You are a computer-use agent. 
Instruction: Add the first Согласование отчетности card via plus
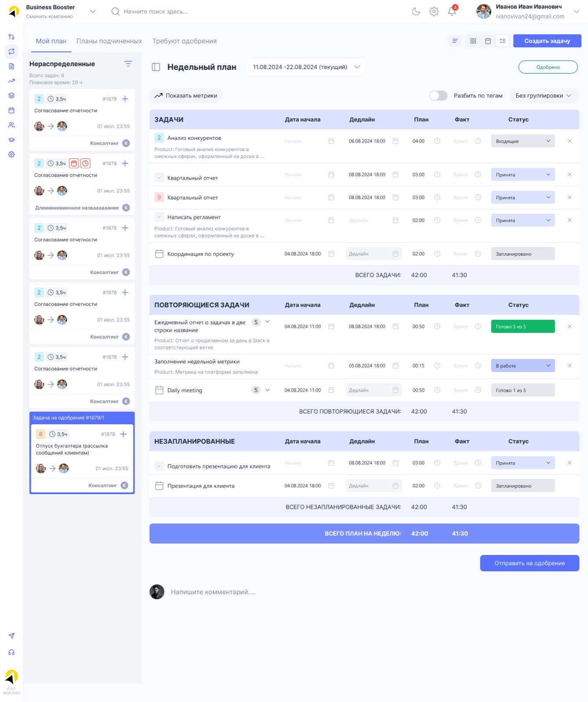coord(125,99)
